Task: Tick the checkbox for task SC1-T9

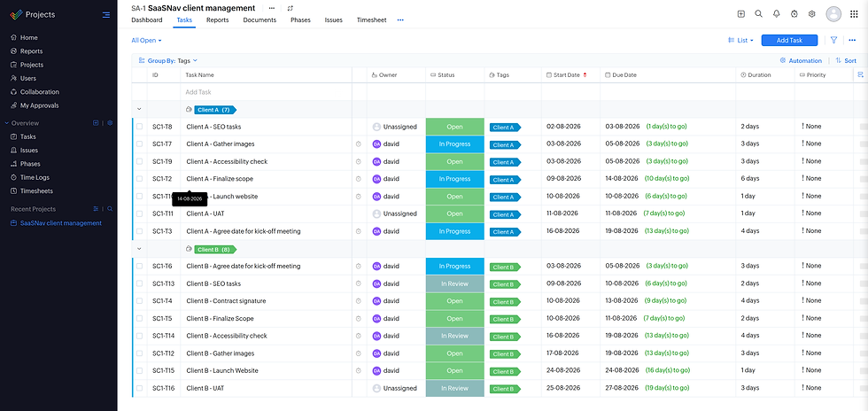Action: [140, 161]
